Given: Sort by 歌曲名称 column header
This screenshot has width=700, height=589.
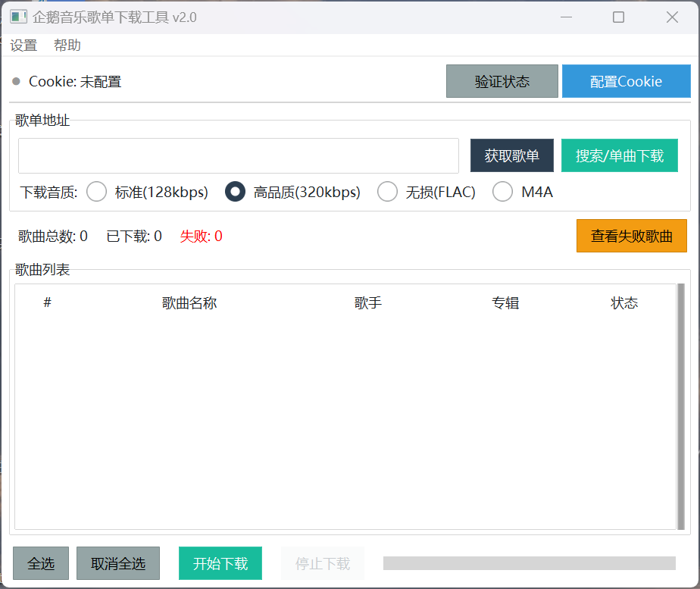Looking at the screenshot, I should coord(189,302).
